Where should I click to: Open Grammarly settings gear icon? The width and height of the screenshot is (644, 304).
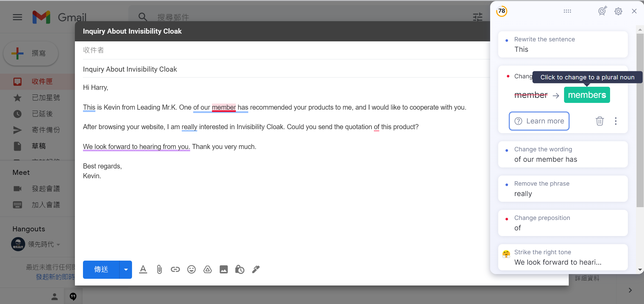coord(618,11)
